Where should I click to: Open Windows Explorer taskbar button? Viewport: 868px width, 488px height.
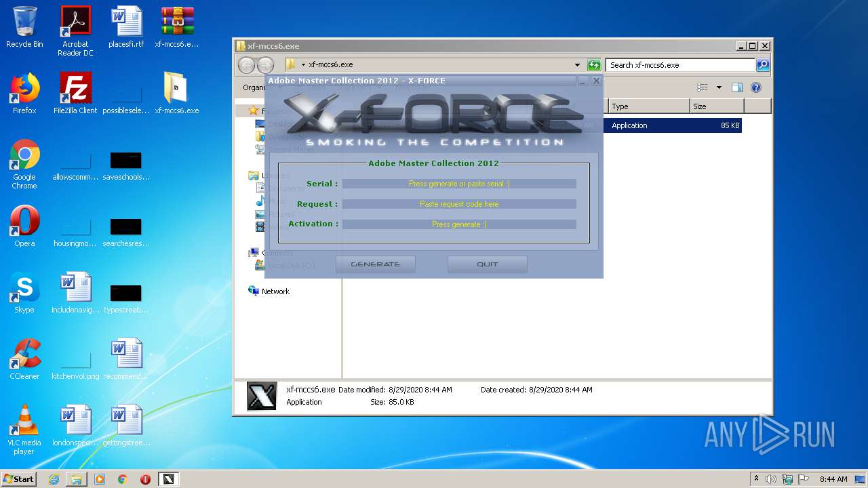[77, 479]
